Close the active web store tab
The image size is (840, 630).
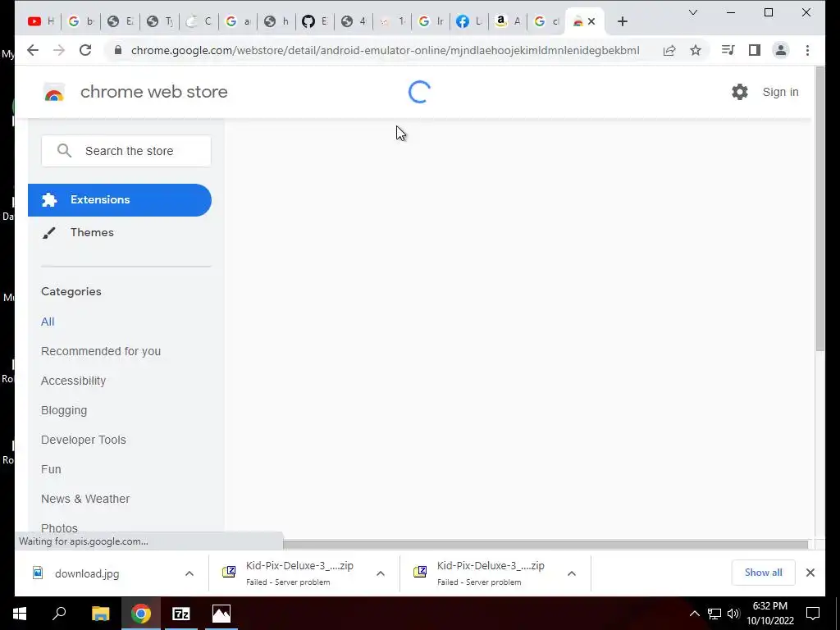[x=591, y=21]
